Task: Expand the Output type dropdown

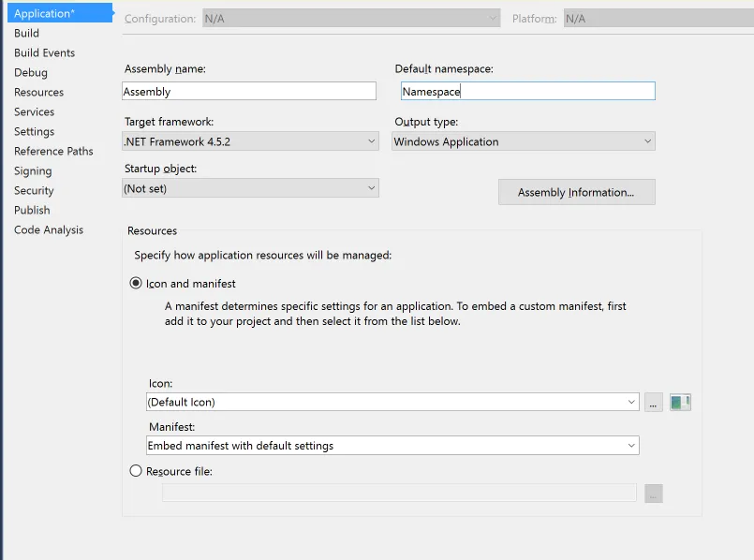Action: click(523, 142)
